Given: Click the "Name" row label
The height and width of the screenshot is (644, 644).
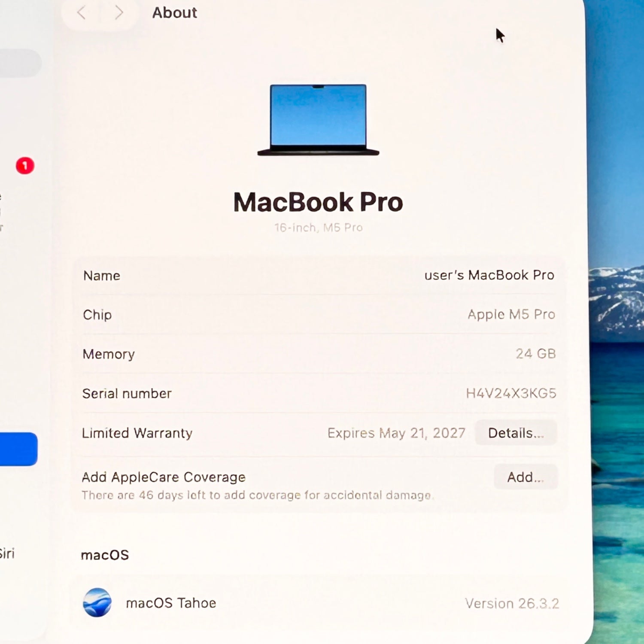Looking at the screenshot, I should point(102,276).
